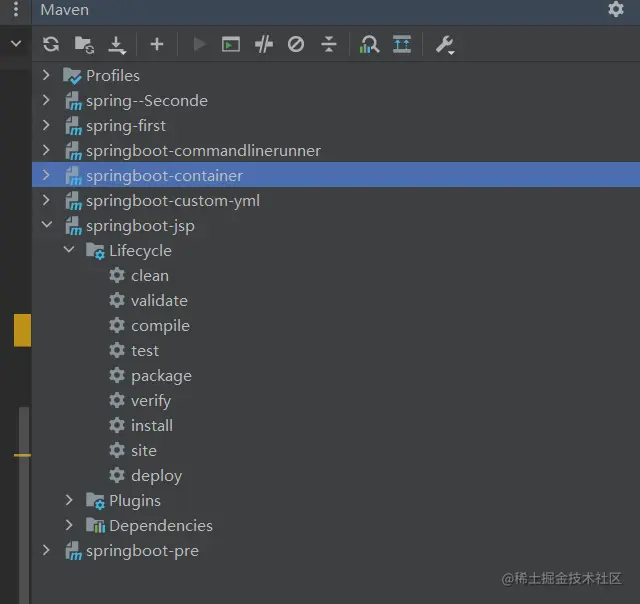The image size is (640, 604).
Task: Expand the springboot-container project
Action: tap(46, 175)
